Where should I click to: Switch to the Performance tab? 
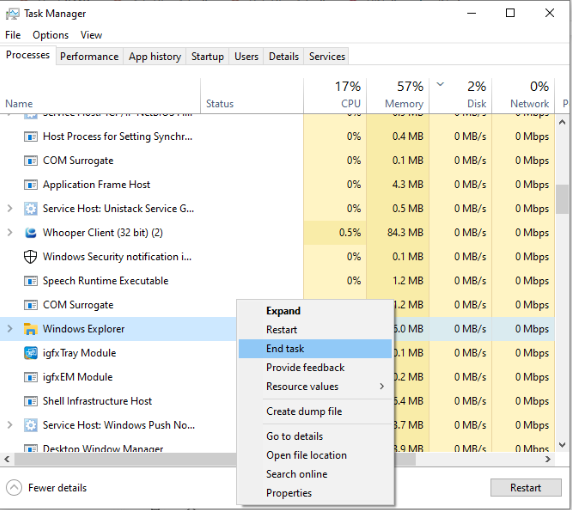coord(89,57)
